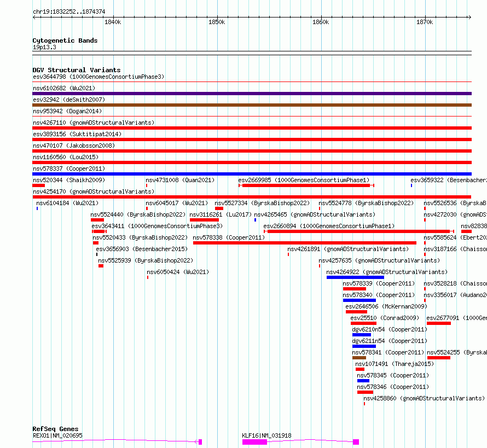Open variant nsv4731008 (Quan2021)
The width and height of the screenshot is (487, 448).
[x=180, y=180]
